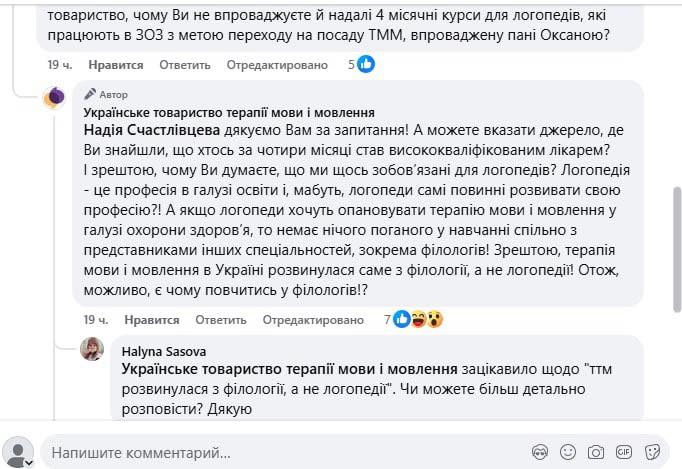Image resolution: width=682 pixels, height=469 pixels.
Task: Click the Ukrainian society's purple profile avatar
Action: click(x=56, y=97)
